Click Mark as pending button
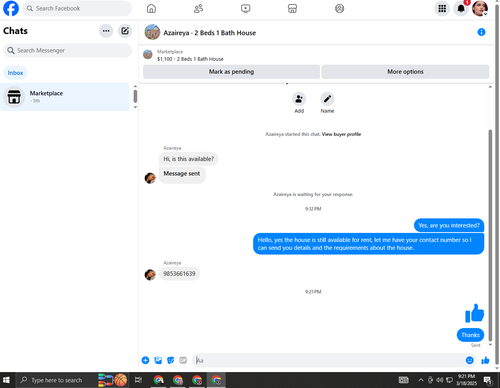Screen dimensions: 500x388 [x=231, y=72]
